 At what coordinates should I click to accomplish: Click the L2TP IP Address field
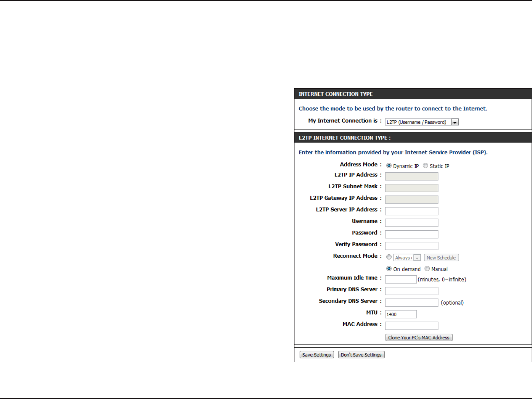(x=412, y=176)
